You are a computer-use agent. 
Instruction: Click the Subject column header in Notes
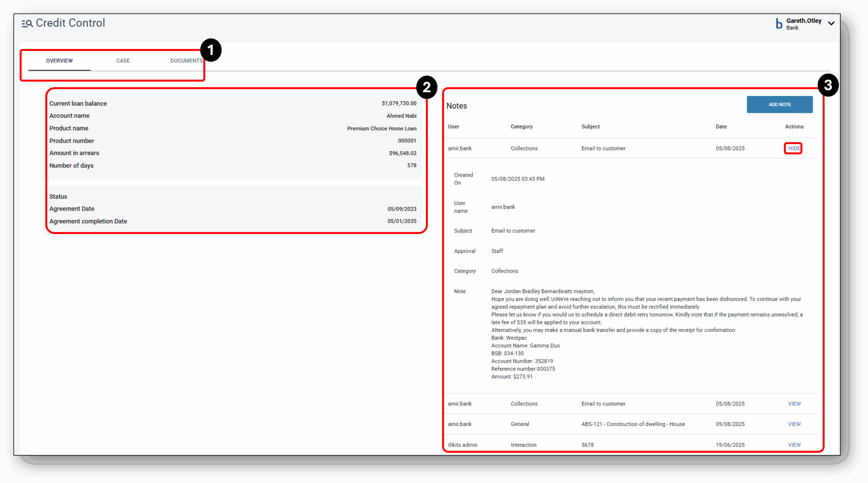(x=590, y=127)
